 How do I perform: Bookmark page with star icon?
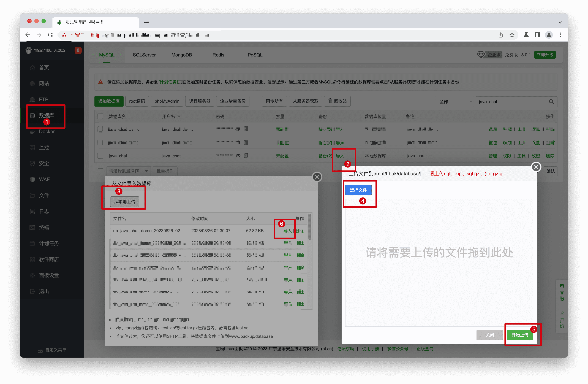[512, 35]
